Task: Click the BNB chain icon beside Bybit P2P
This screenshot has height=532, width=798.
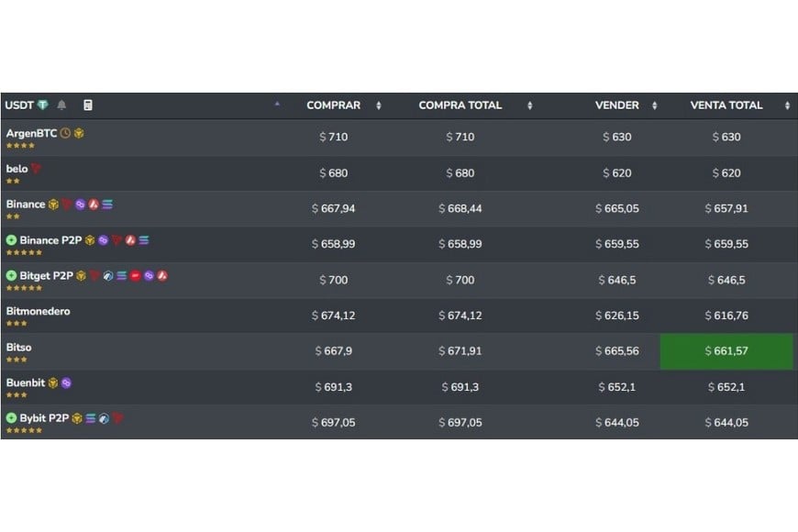Action: pyautogui.click(x=77, y=418)
